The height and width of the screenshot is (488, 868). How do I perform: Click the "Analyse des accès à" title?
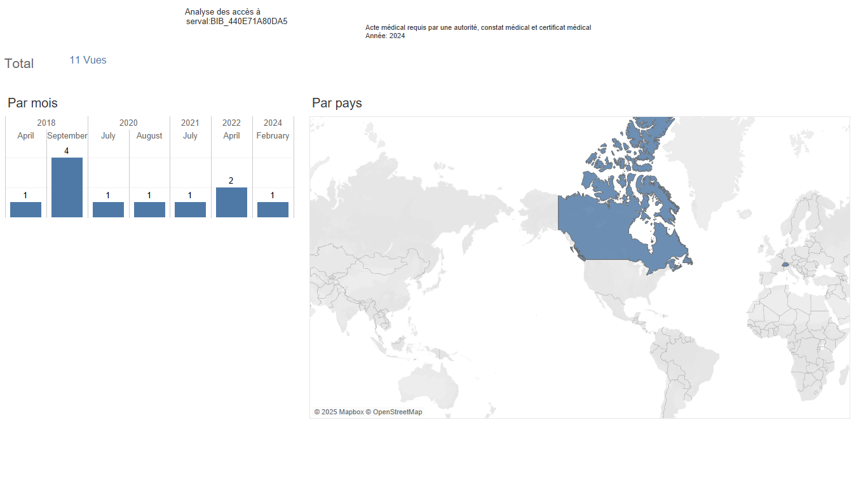pyautogui.click(x=222, y=12)
